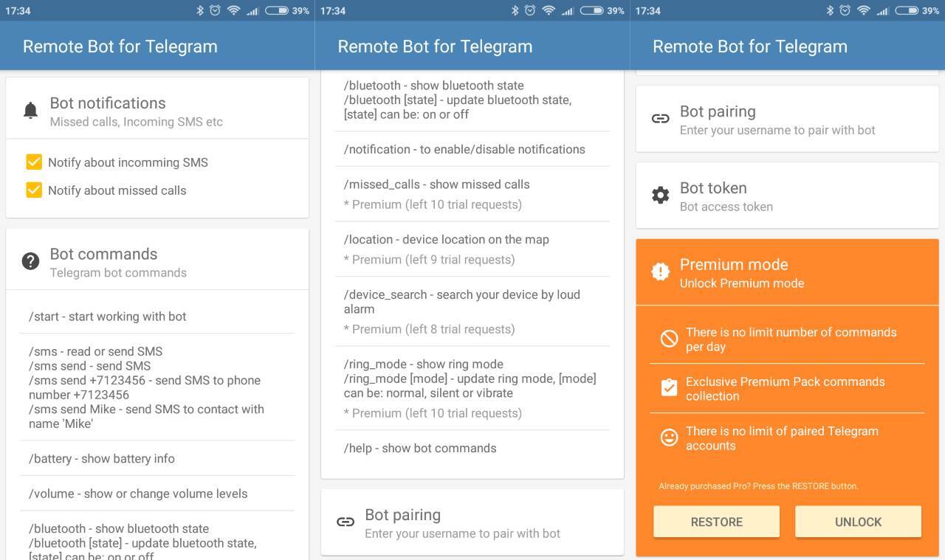Click the clipboard check icon for Premium Pack

pyautogui.click(x=669, y=388)
